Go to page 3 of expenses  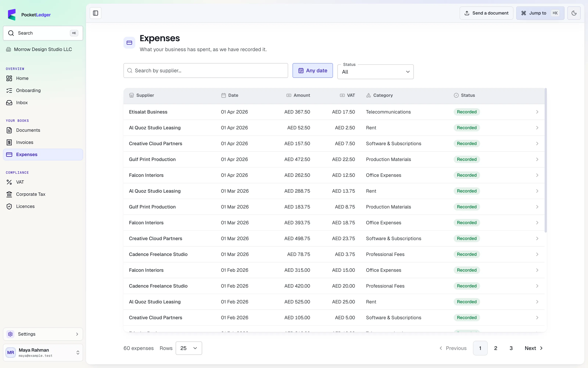point(511,348)
